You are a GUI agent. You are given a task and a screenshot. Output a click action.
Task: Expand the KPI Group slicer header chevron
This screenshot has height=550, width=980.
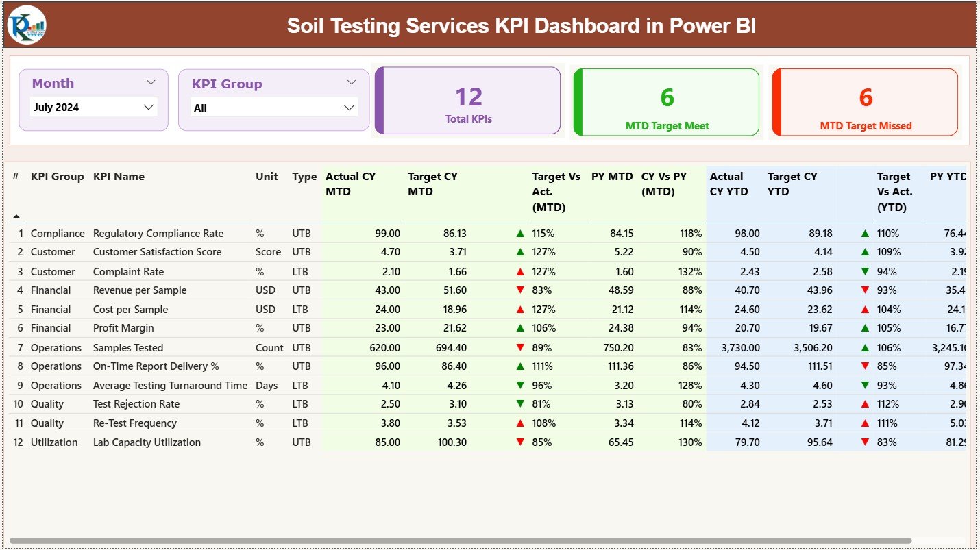click(352, 82)
